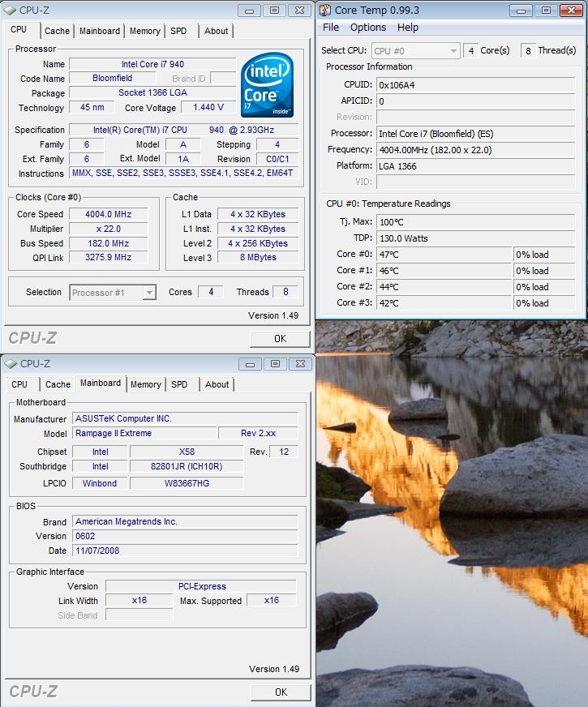Click the Link Width value x16
The image size is (588, 707).
(x=139, y=600)
